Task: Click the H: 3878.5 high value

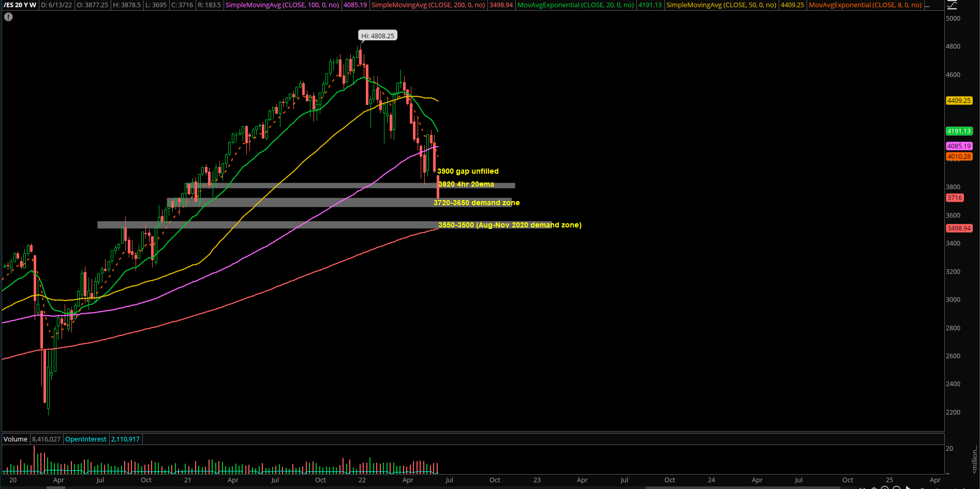Action: (x=126, y=5)
